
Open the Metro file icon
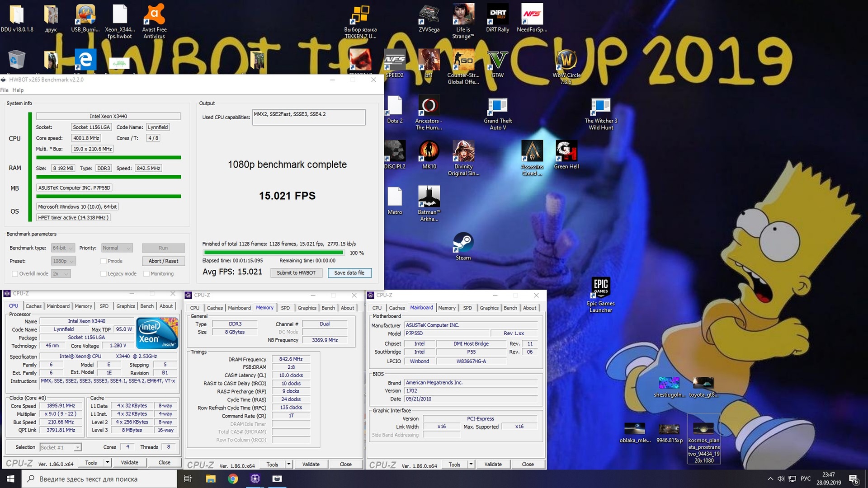pyautogui.click(x=395, y=201)
